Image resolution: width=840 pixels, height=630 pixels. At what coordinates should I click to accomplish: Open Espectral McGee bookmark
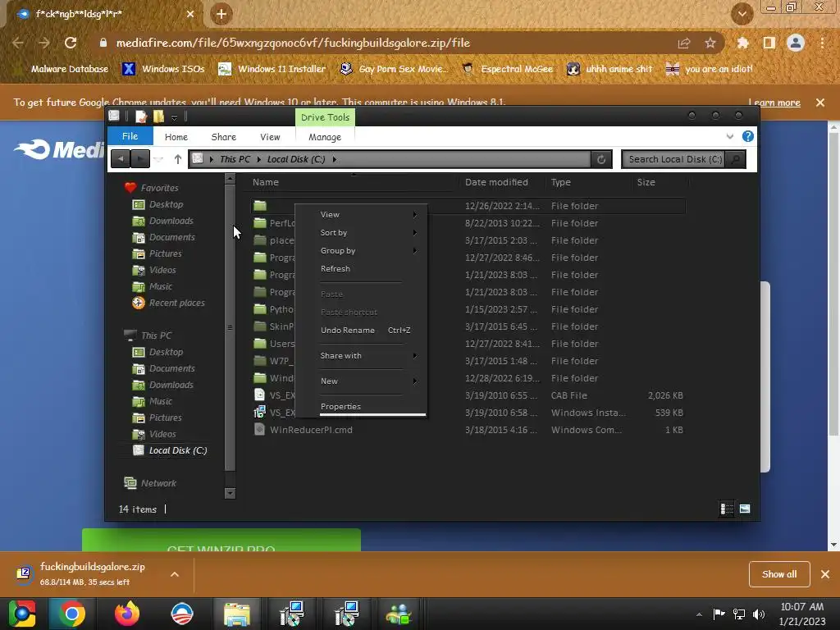point(507,69)
